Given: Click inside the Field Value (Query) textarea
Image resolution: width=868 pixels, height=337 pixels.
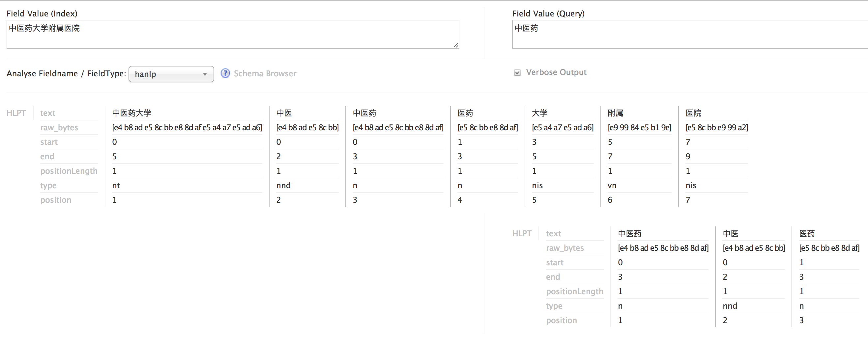Looking at the screenshot, I should pyautogui.click(x=690, y=34).
